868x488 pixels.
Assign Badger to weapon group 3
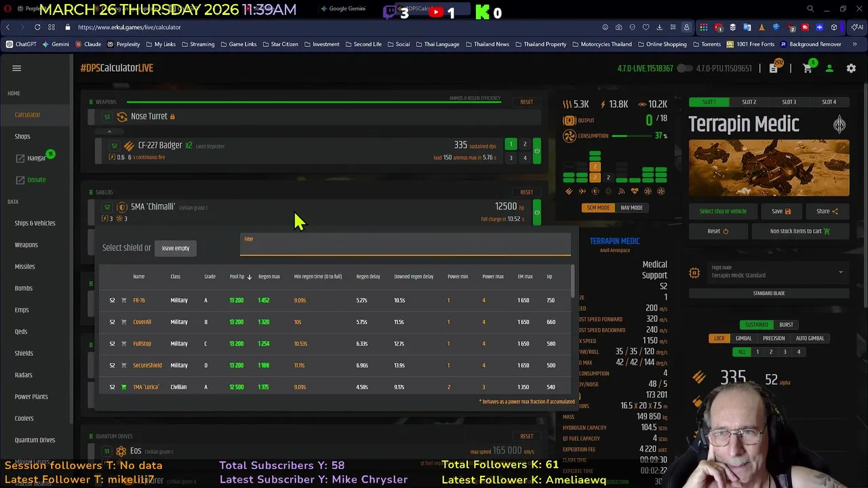click(x=511, y=158)
